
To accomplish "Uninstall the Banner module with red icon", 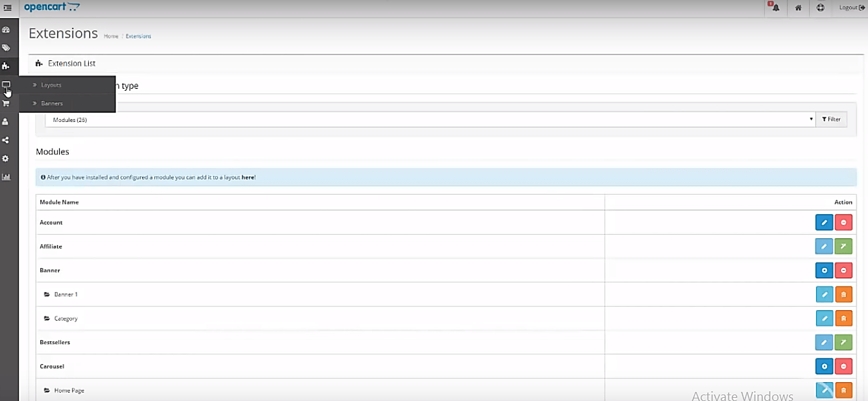I will (843, 270).
